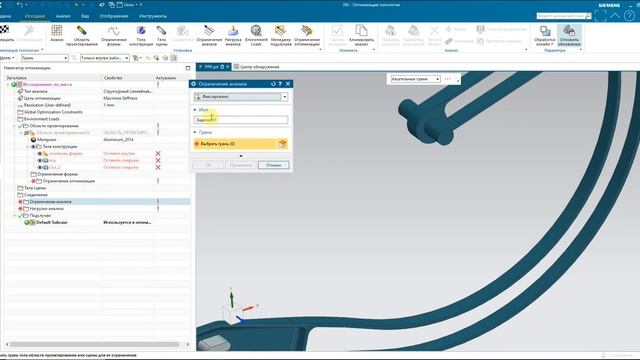Image resolution: width=640 pixels, height=360 pixels.
Task: Open the Инструменты ribbon tab
Action: tap(153, 16)
